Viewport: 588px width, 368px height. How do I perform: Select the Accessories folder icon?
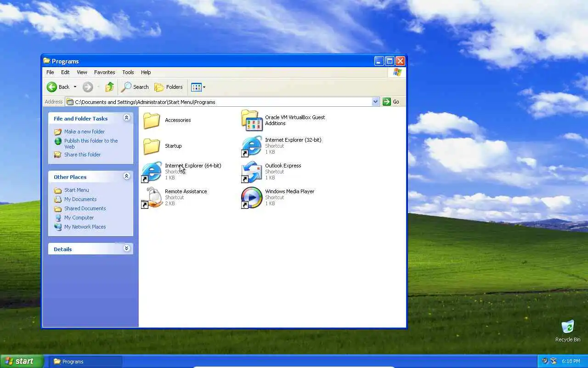152,121
